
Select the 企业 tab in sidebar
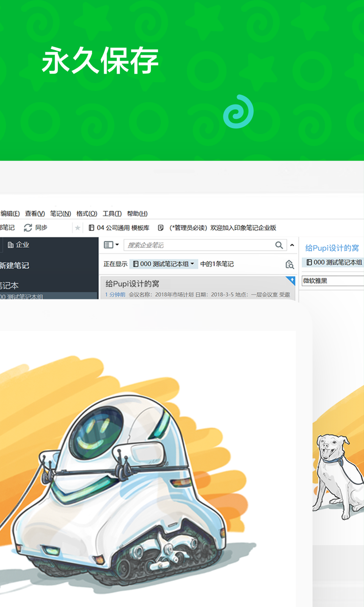19,245
